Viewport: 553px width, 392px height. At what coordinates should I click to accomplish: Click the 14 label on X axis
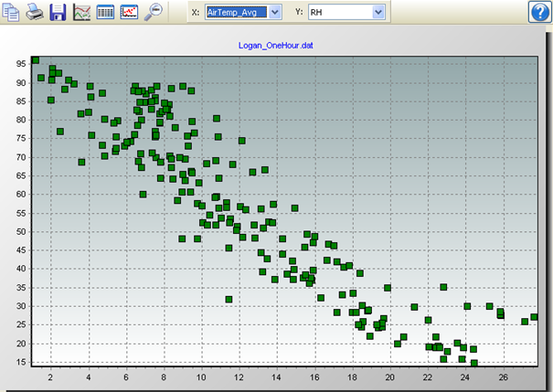(276, 377)
